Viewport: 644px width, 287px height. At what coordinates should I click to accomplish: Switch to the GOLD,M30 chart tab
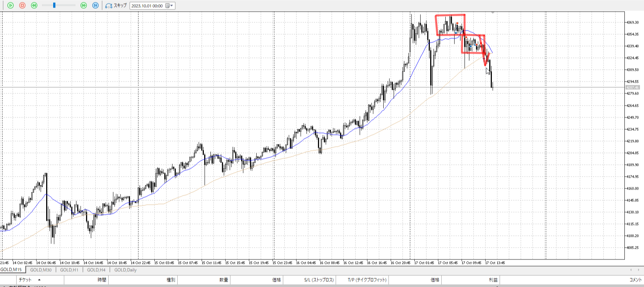[x=41, y=270]
